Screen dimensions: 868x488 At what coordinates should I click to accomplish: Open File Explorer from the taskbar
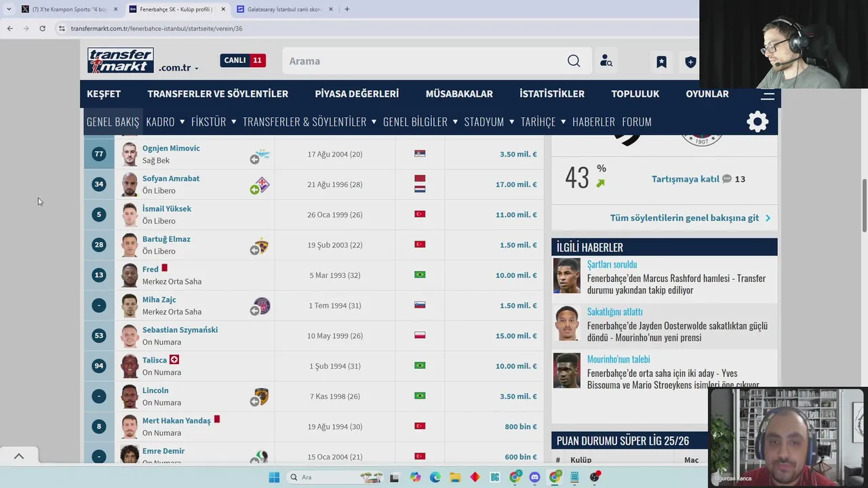(455, 477)
